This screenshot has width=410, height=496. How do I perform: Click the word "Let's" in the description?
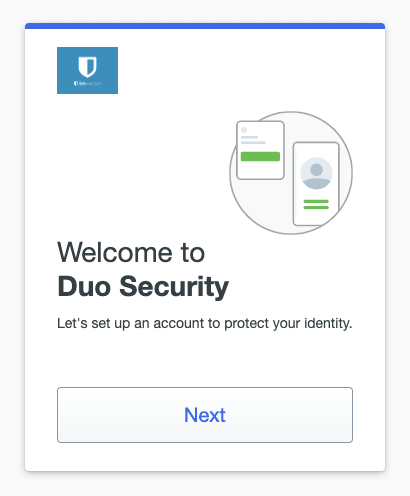tap(72, 323)
